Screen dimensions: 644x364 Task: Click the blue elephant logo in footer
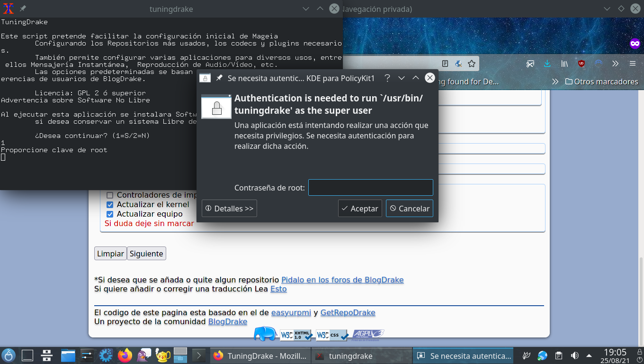265,334
